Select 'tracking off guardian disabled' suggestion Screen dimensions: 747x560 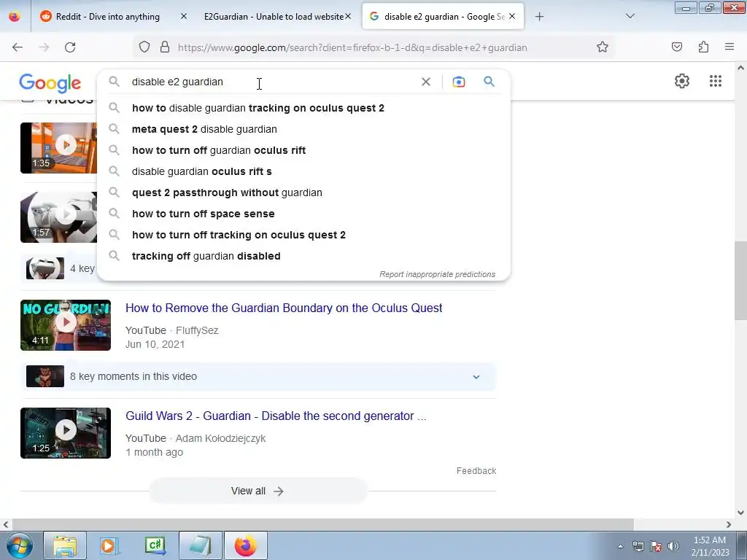(x=304, y=256)
